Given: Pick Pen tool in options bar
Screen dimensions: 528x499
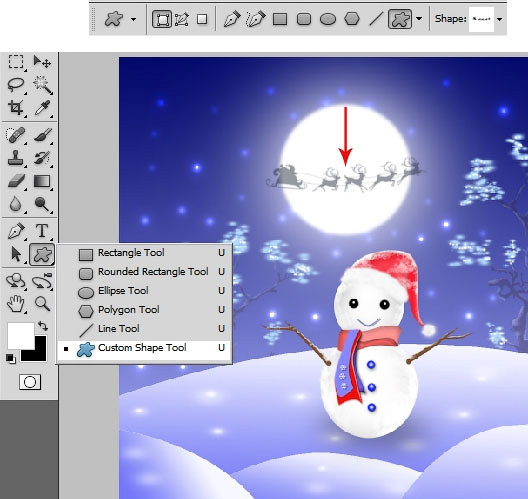Looking at the screenshot, I should coord(232,19).
